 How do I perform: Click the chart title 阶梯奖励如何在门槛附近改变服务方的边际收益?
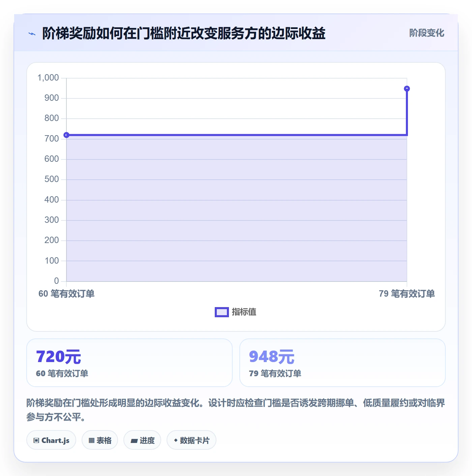pos(184,33)
